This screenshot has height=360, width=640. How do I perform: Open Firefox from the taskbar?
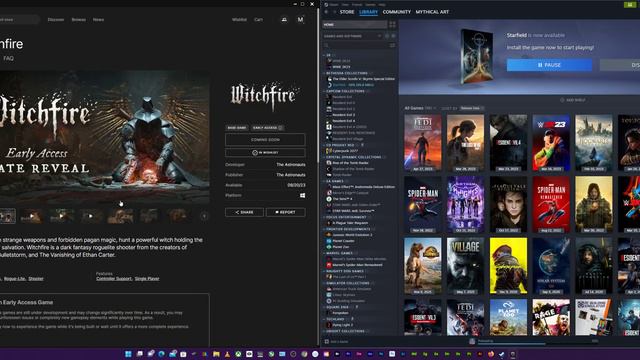[491, 354]
